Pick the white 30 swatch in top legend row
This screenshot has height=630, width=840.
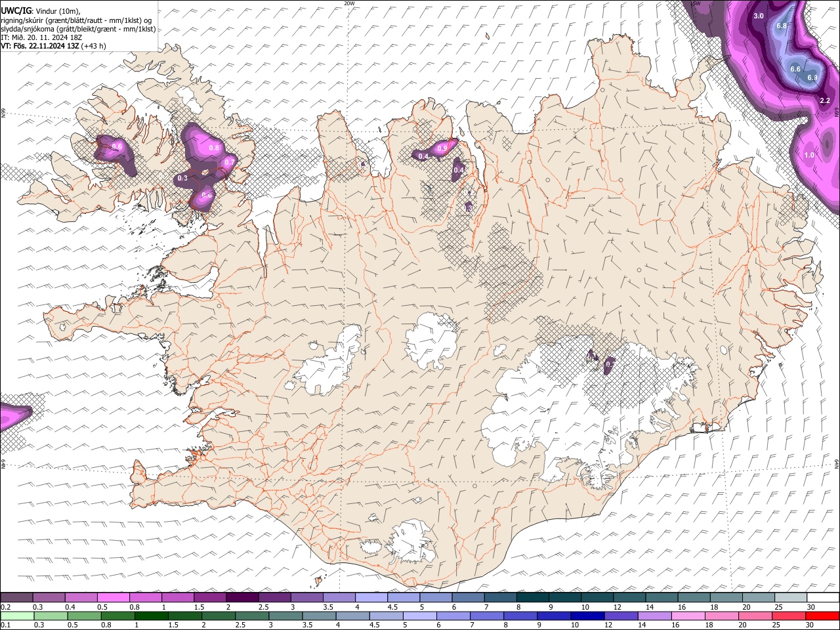822,598
